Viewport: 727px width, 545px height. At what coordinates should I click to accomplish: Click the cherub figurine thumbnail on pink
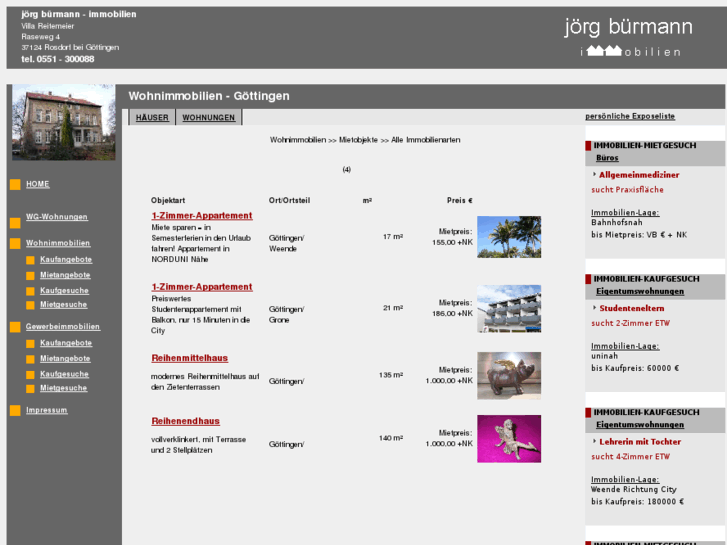click(509, 439)
